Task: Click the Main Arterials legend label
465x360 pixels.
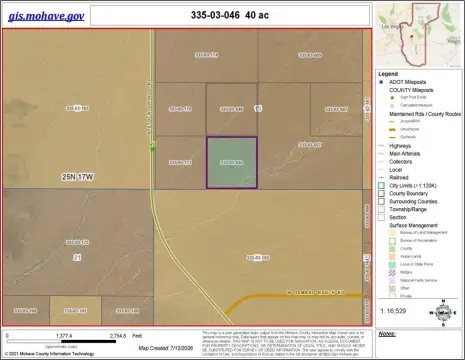Action: [x=405, y=154]
